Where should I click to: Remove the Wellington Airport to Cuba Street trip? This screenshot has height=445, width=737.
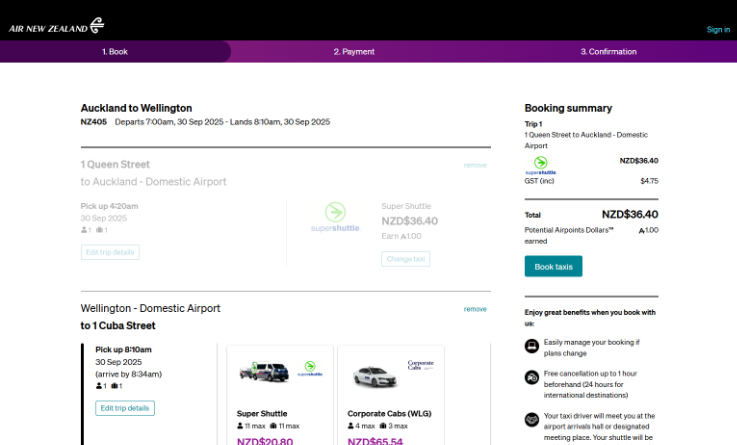(475, 309)
